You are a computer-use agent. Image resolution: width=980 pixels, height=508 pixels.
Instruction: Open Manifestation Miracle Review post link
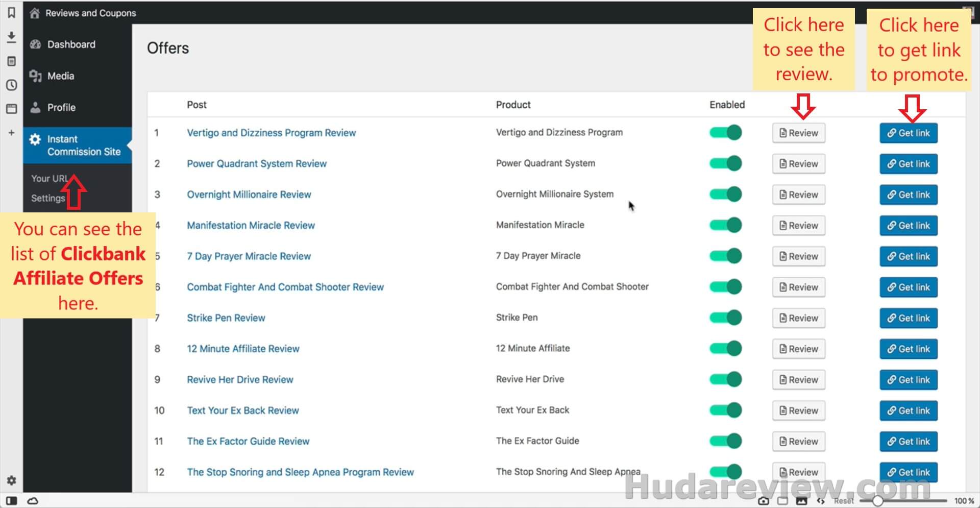(251, 226)
